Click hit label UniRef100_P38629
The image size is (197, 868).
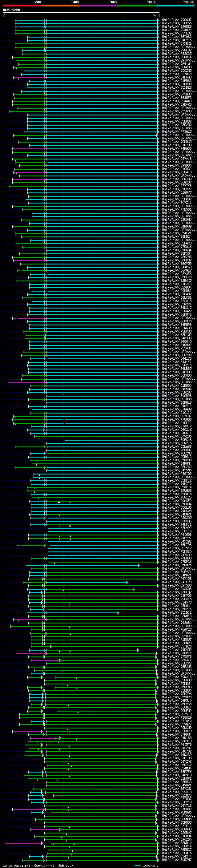(x=177, y=718)
